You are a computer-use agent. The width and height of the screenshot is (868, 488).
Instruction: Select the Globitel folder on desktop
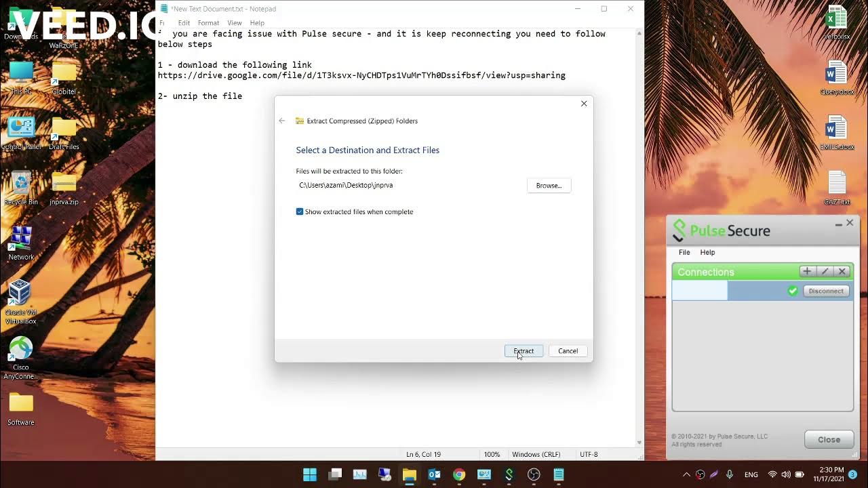[64, 78]
